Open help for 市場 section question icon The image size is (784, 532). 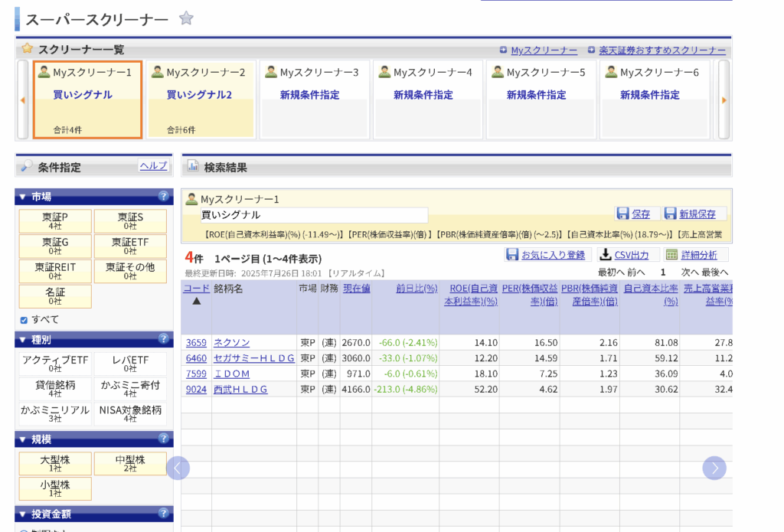(x=163, y=196)
